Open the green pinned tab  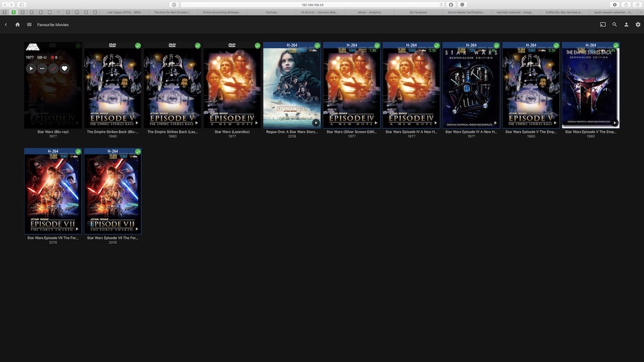click(14, 12)
